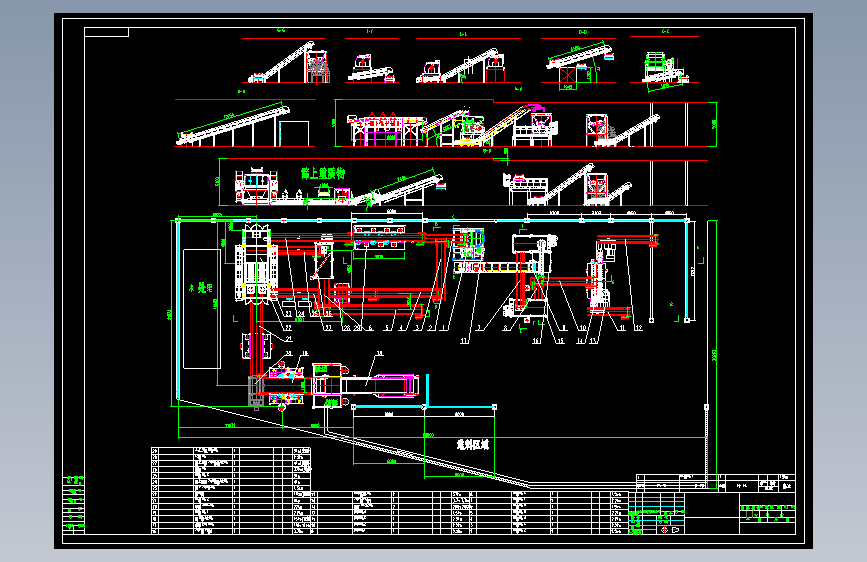This screenshot has width=867, height=562.
Task: Click part callout number 4
Action: click(401, 328)
